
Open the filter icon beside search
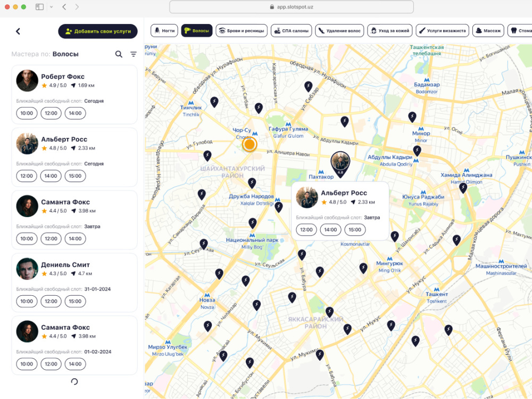[134, 54]
